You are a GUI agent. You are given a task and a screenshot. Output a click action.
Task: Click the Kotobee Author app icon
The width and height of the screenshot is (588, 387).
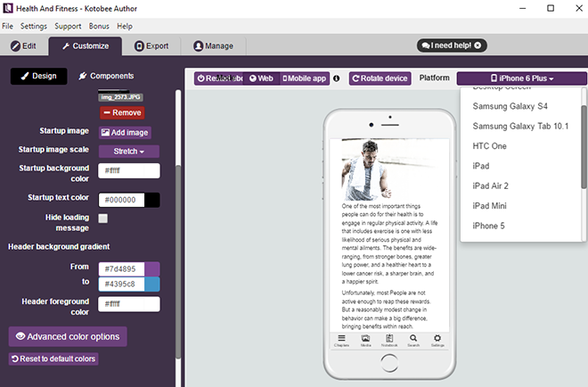point(9,8)
